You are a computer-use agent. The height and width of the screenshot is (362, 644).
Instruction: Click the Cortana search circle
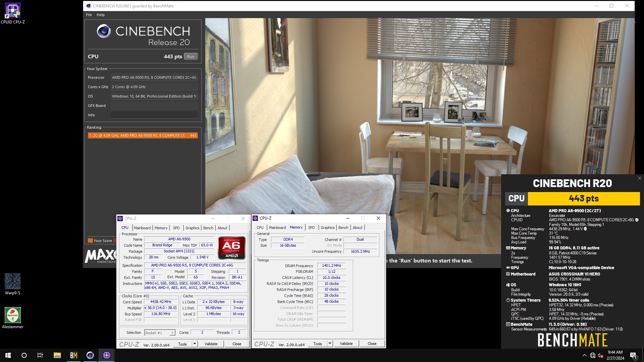pyautogui.click(x=24, y=355)
